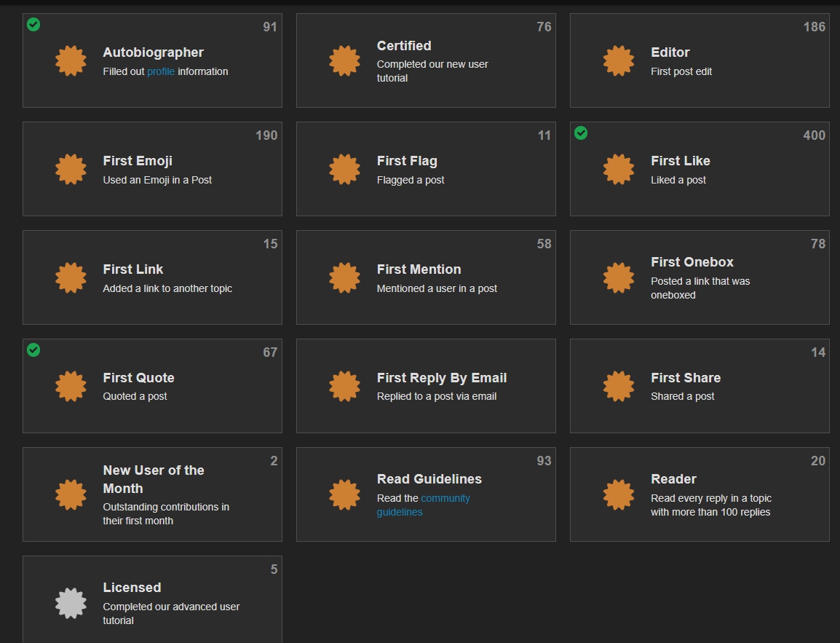Open the First Onebox badge title
Viewport: 840px width, 643px height.
[x=692, y=262]
